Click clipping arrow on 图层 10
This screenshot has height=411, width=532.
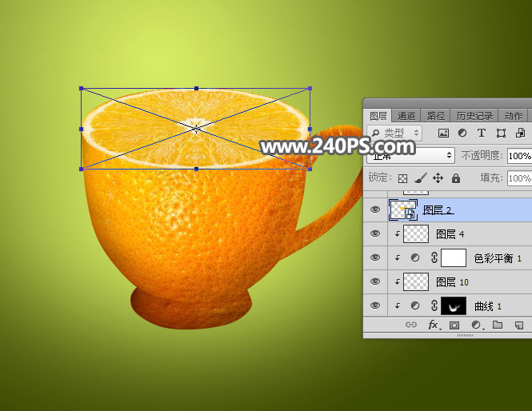click(398, 281)
